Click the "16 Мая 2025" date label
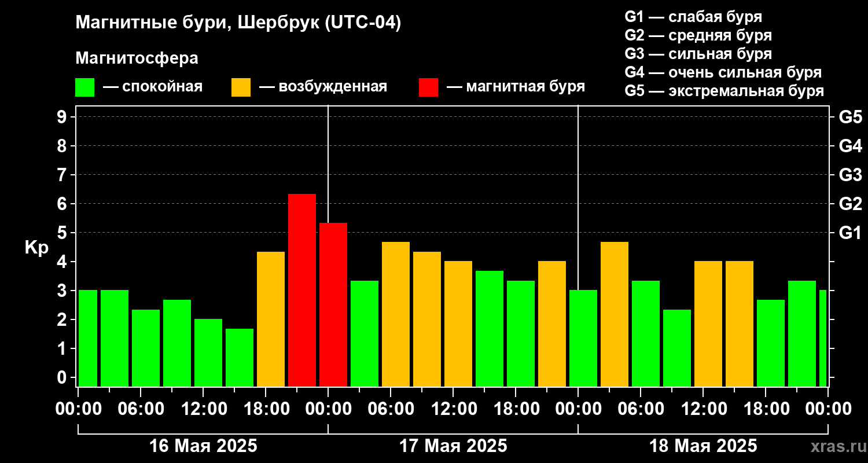Screen dimensions: 868x463 pos(203,446)
